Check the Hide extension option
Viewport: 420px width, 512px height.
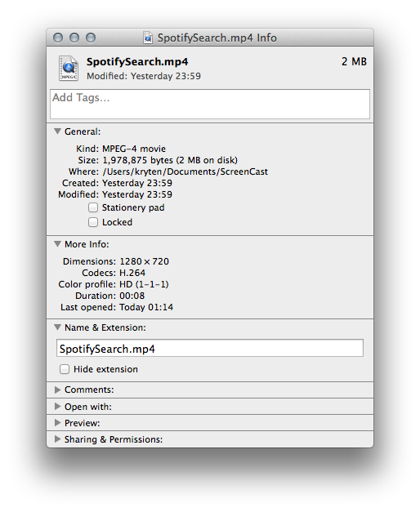[65, 369]
